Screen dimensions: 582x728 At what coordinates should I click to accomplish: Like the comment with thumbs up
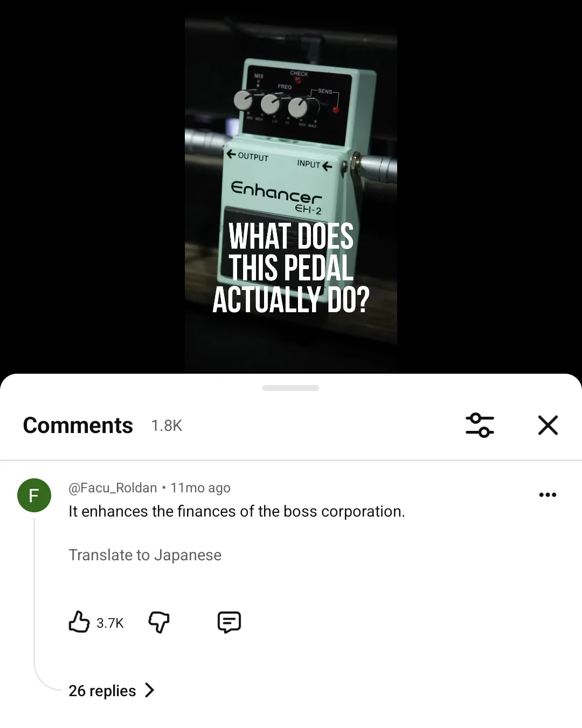79,622
